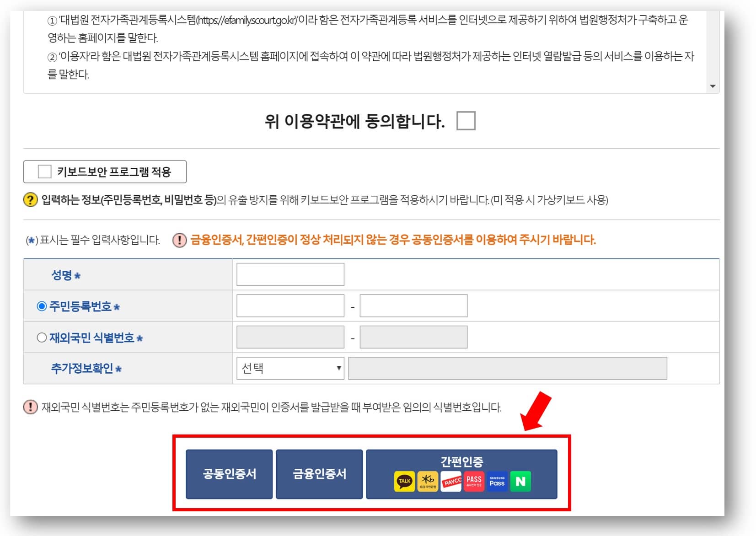Select the green Naver authentication icon
The width and height of the screenshot is (756, 536).
coord(521,481)
